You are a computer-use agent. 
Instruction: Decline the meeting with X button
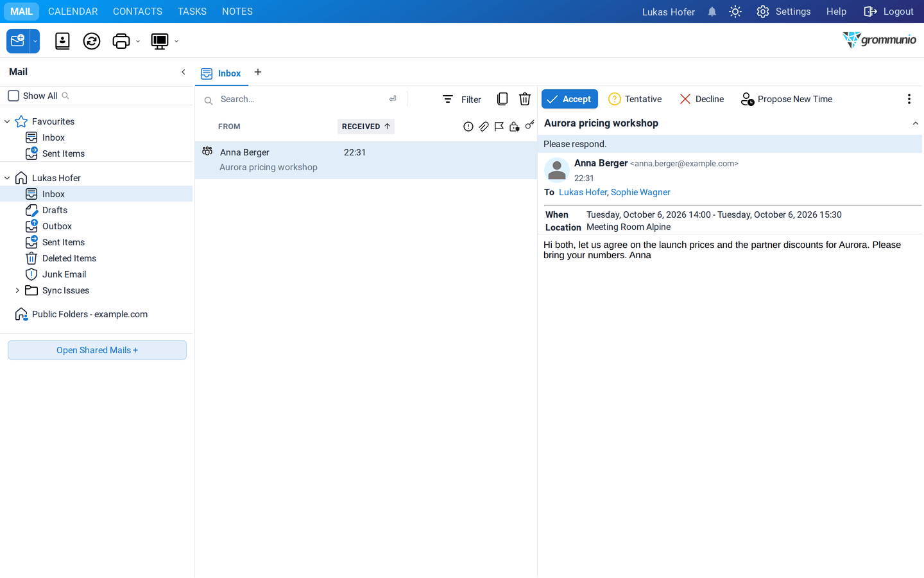click(x=702, y=99)
